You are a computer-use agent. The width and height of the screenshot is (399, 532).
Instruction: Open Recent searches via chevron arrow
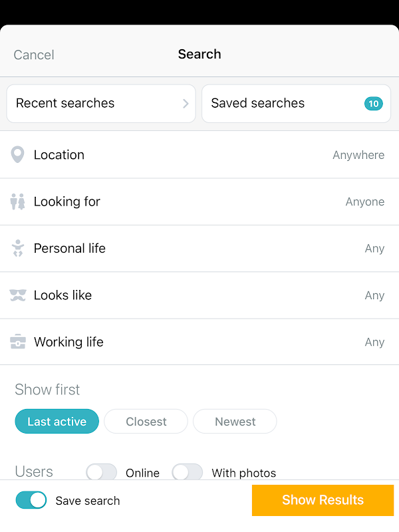coord(186,104)
